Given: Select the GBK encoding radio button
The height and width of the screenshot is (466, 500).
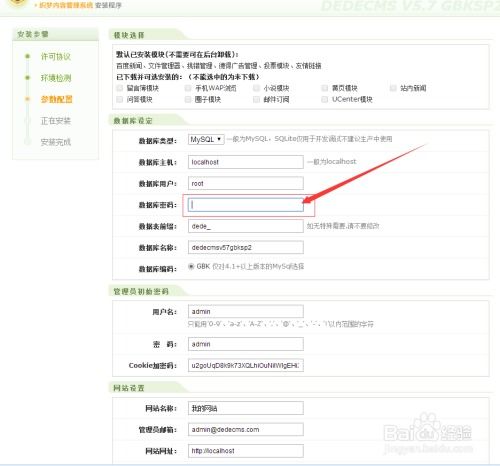Looking at the screenshot, I should point(191,266).
